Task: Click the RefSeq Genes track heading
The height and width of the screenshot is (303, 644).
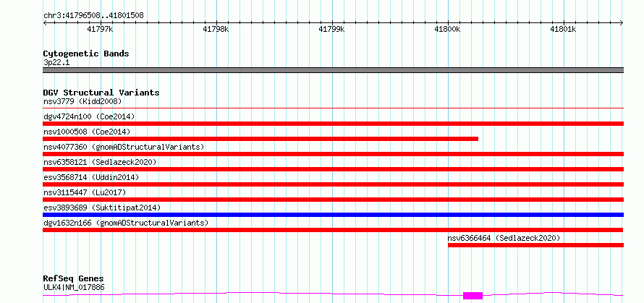Action: pyautogui.click(x=73, y=279)
